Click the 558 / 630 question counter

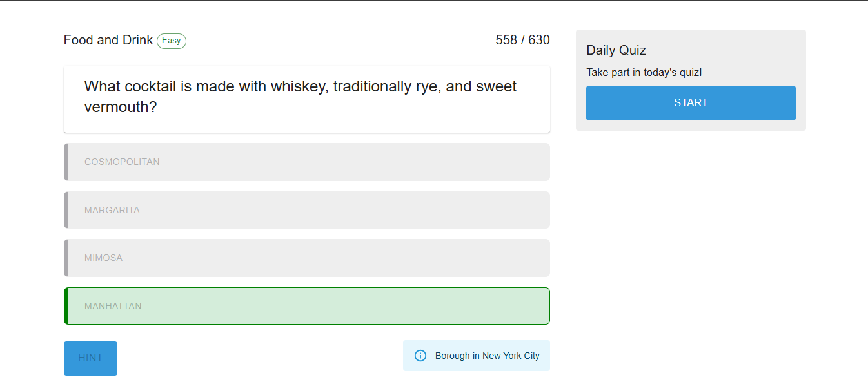pyautogui.click(x=522, y=40)
